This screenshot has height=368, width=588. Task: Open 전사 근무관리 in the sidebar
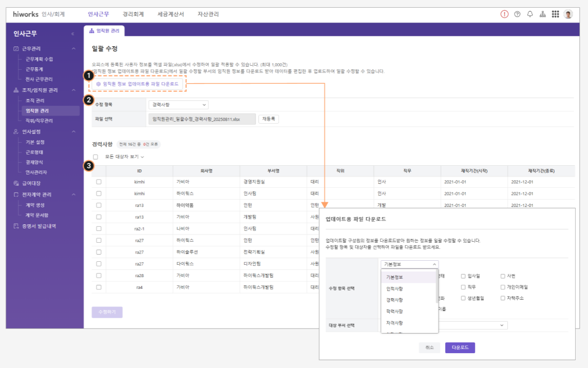click(39, 80)
